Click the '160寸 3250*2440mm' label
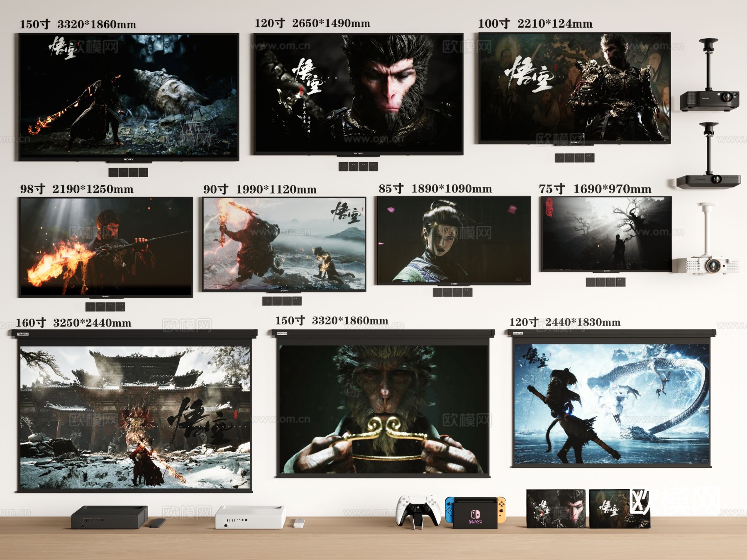 pyautogui.click(x=73, y=323)
